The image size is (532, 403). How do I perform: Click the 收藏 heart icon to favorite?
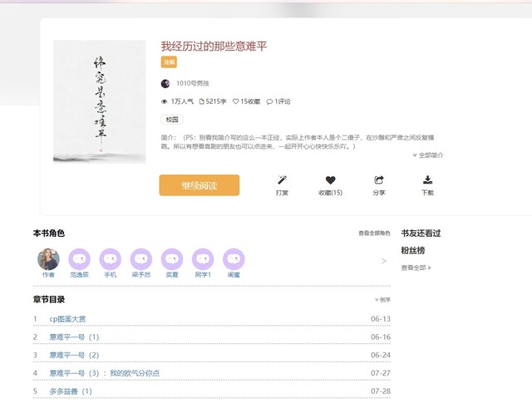[330, 179]
